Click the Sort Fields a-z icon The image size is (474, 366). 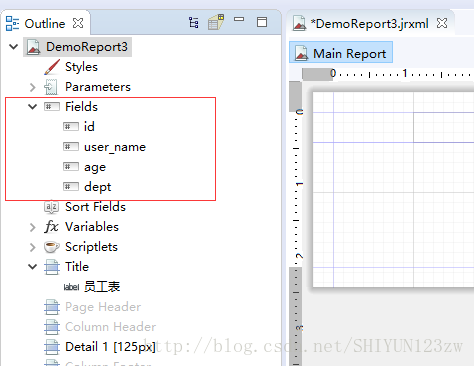(51, 207)
